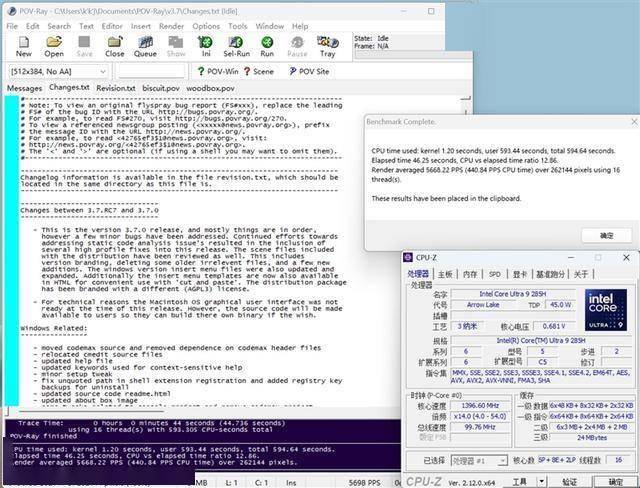This screenshot has width=640, height=488.
Task: Open the Edit menu
Action: point(32,26)
